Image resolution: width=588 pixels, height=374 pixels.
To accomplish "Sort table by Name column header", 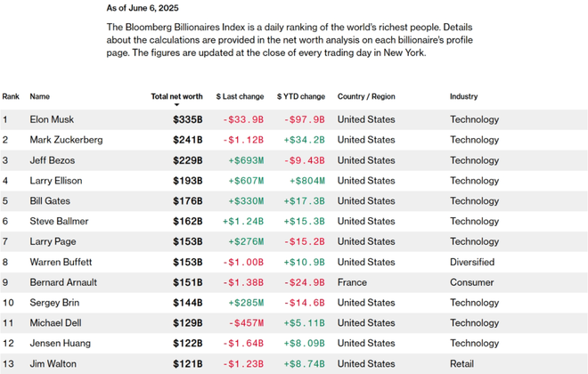I will point(39,96).
